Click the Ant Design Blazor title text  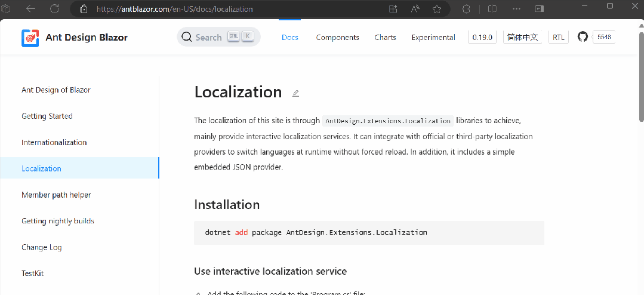coord(87,38)
